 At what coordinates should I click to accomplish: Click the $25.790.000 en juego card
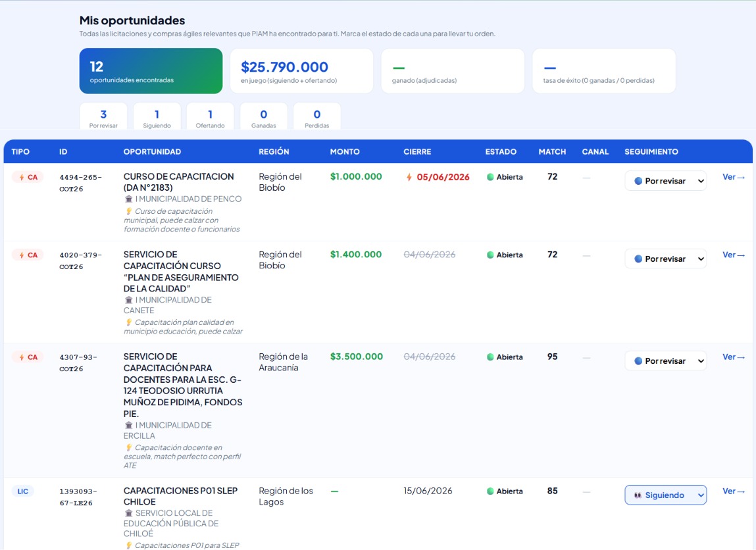(302, 71)
